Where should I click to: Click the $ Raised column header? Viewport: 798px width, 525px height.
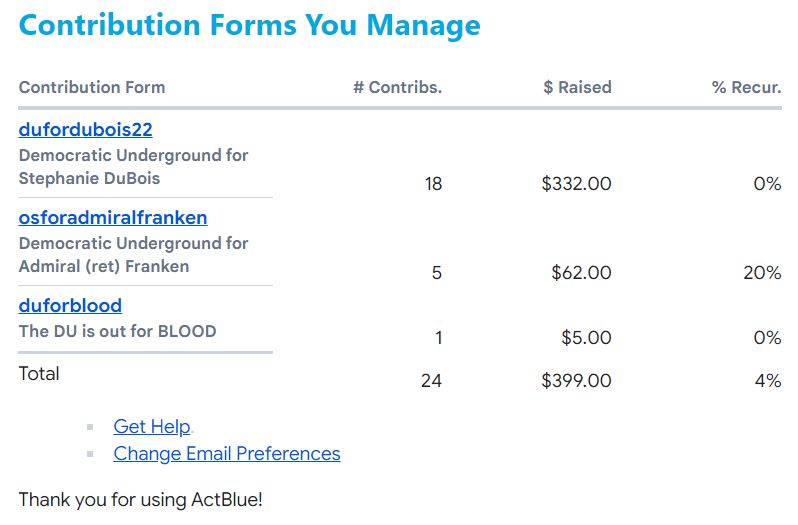point(577,87)
